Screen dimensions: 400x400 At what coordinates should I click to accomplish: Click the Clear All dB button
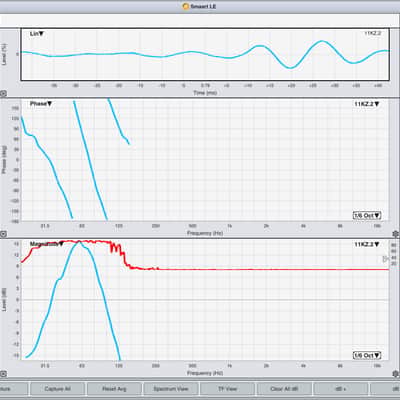click(x=284, y=389)
